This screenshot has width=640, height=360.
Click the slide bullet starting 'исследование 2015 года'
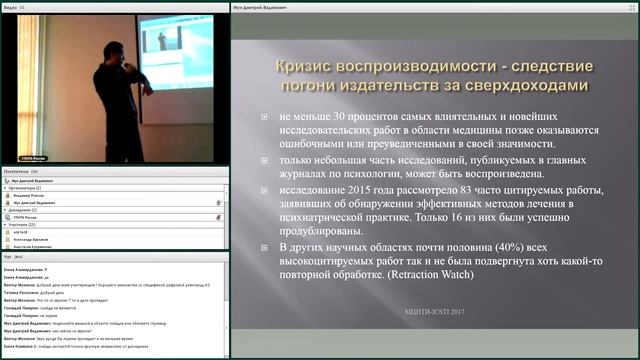[441, 210]
